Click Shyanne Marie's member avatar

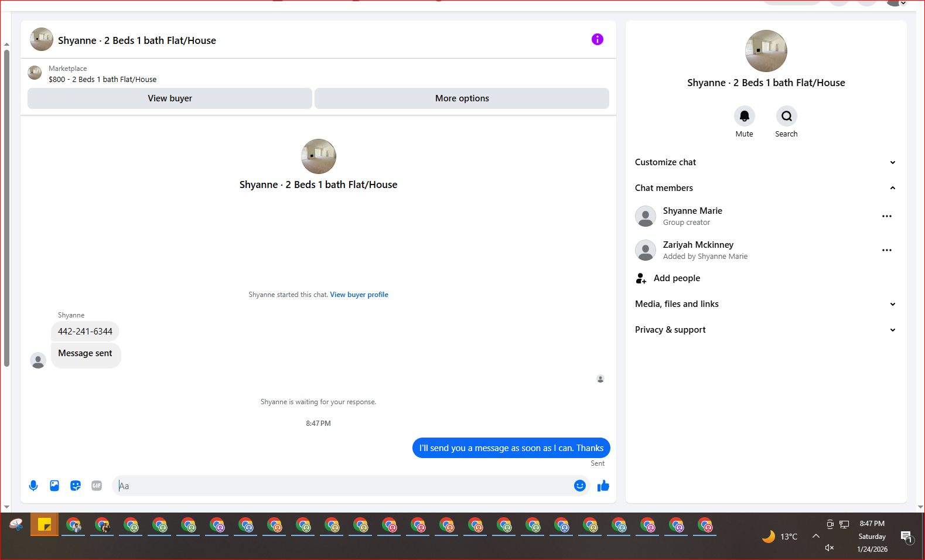646,216
